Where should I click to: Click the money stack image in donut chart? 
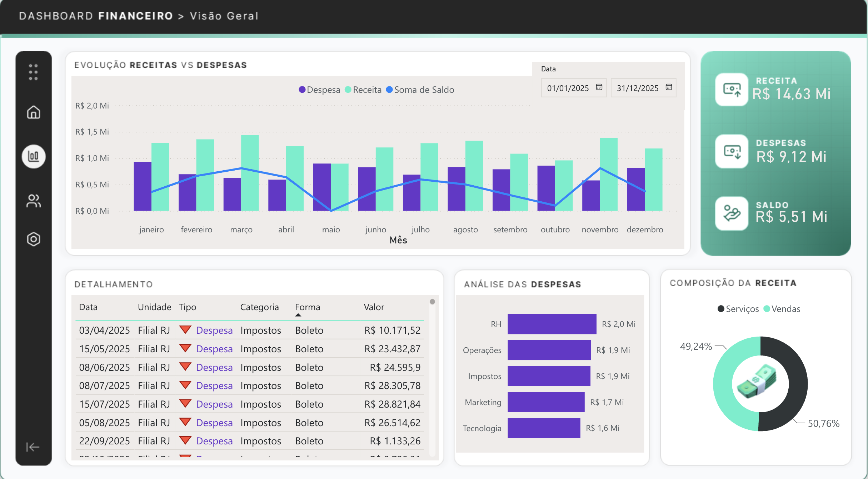click(757, 381)
